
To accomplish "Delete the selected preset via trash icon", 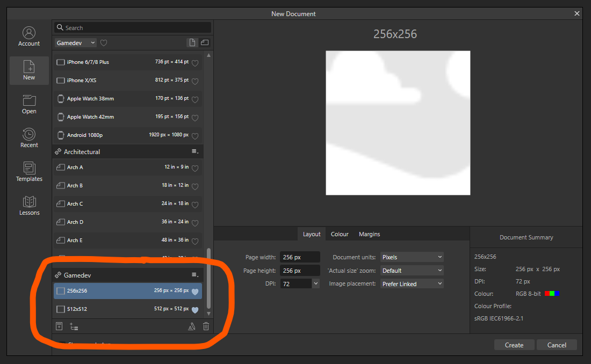I will coord(206,326).
